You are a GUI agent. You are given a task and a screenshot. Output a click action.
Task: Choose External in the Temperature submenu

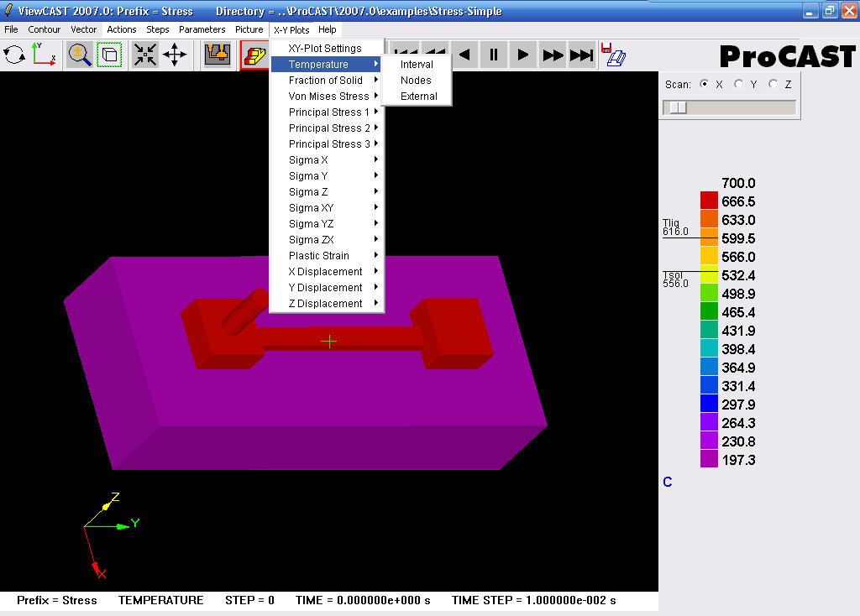pyautogui.click(x=417, y=96)
